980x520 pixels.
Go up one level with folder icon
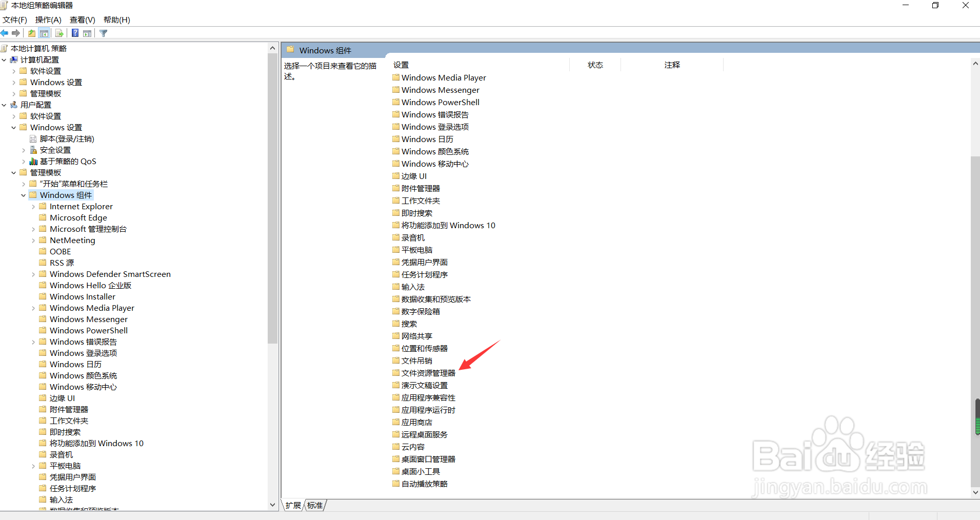[x=32, y=33]
